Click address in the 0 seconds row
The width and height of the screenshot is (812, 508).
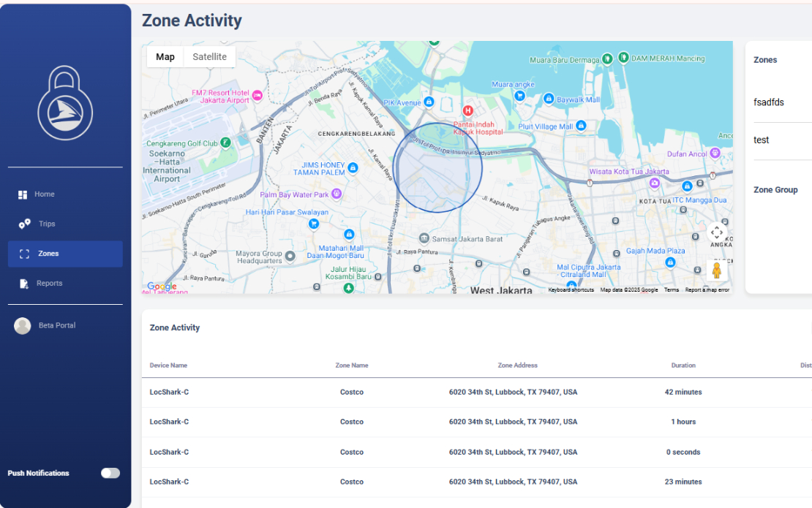514,452
